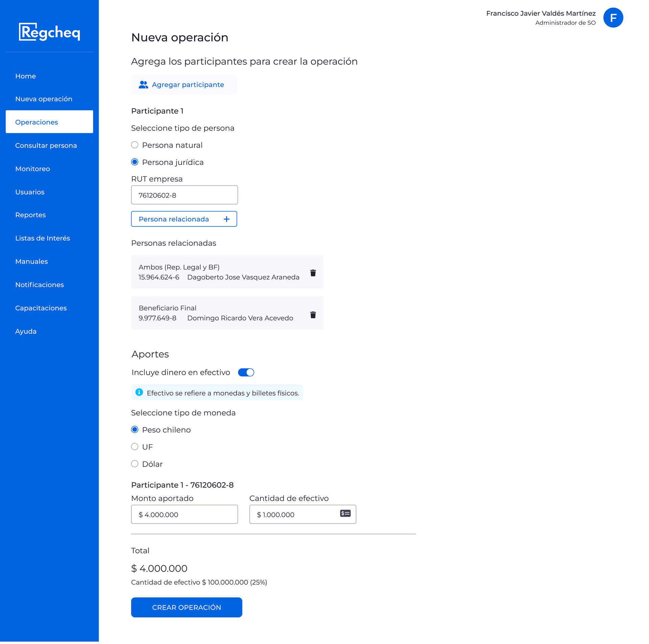Image resolution: width=649 pixels, height=644 pixels.
Task: Navigate to Reportes in sidebar
Action: 30,215
